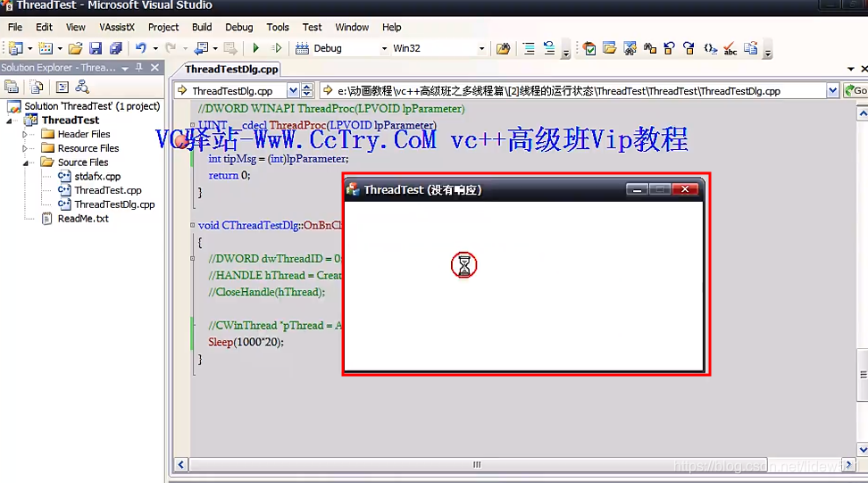The height and width of the screenshot is (483, 868).
Task: Collapse the ThreadProc function code block
Action: point(193,126)
